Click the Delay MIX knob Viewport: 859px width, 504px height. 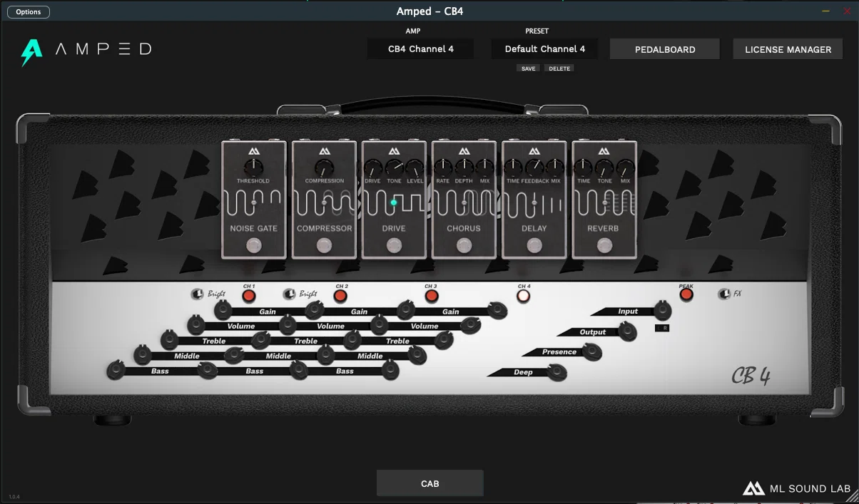click(555, 168)
